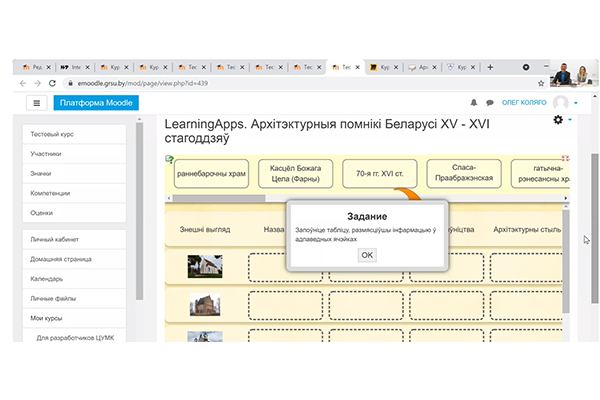Click the first church thumbnail image
This screenshot has height=400, width=600.
(x=205, y=266)
